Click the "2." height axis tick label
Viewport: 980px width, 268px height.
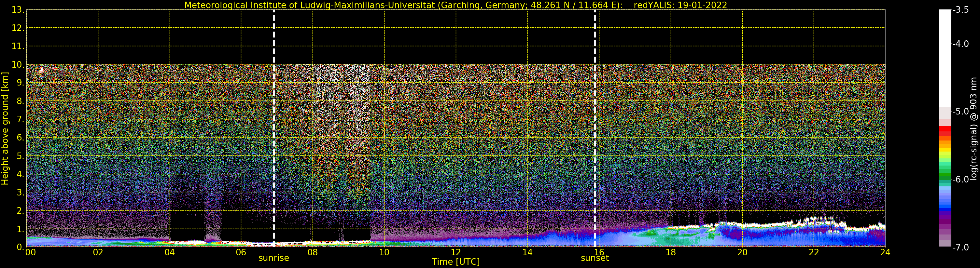point(20,211)
